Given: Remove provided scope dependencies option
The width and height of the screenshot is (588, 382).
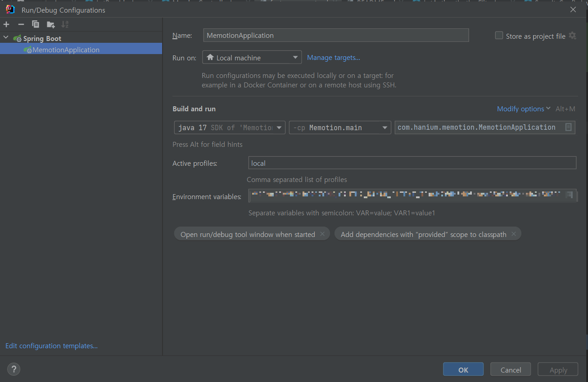Looking at the screenshot, I should (513, 234).
